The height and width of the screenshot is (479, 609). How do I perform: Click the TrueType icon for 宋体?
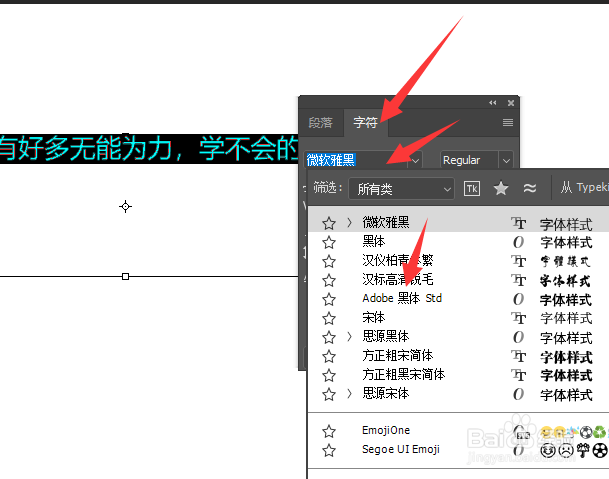[519, 319]
